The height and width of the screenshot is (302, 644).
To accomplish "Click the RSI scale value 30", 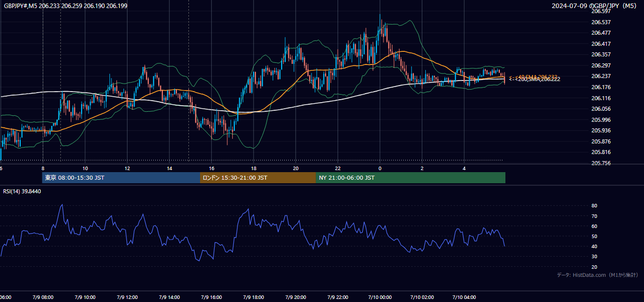I will pos(594,257).
